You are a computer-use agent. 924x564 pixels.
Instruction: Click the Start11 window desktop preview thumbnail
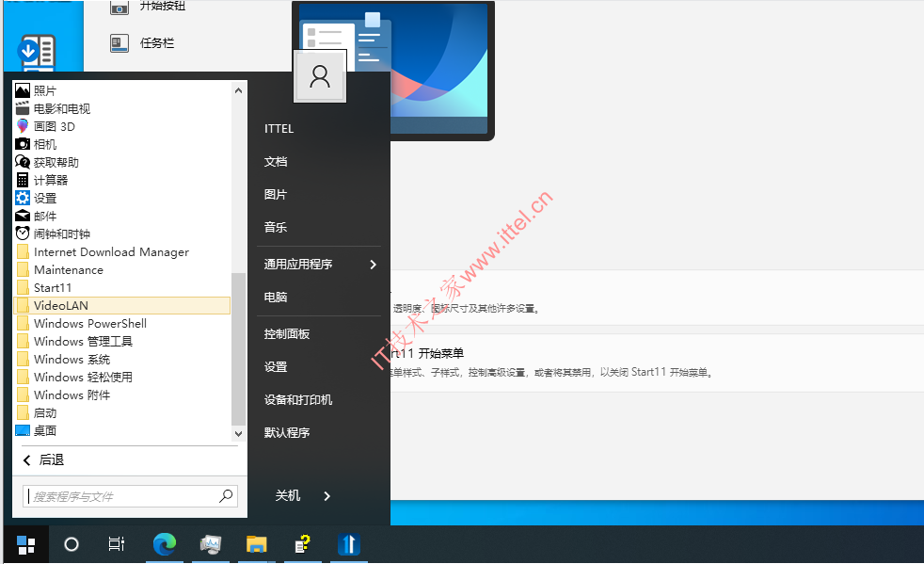(x=393, y=69)
